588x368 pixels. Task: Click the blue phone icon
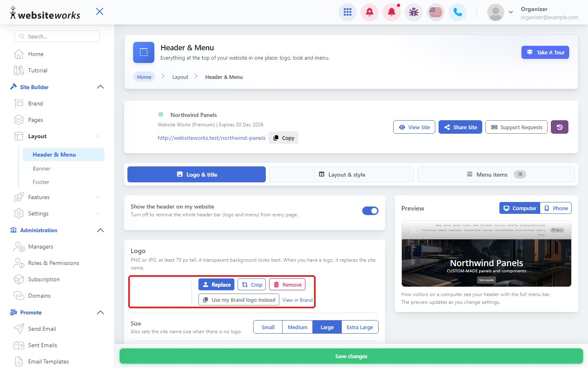(458, 12)
